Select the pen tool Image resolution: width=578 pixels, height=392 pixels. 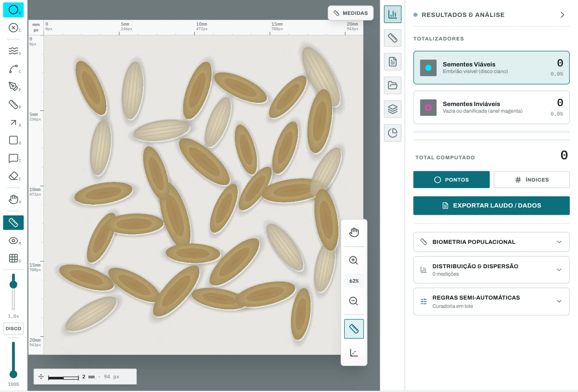13,87
